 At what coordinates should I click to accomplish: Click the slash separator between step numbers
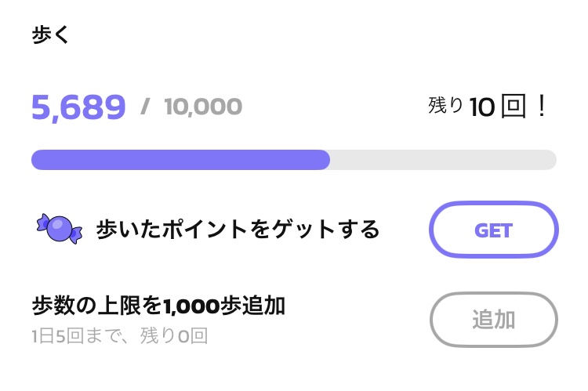(x=145, y=107)
